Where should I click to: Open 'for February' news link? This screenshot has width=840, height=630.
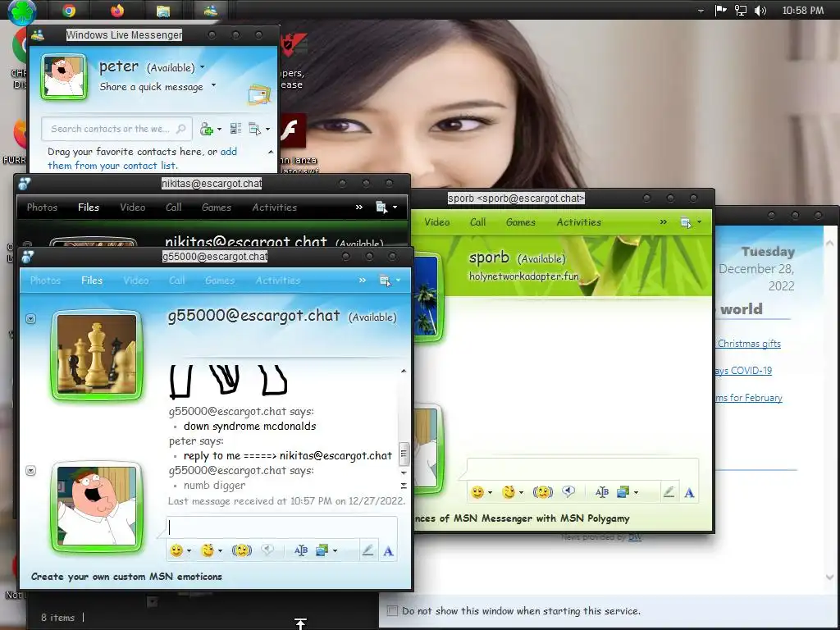click(749, 398)
